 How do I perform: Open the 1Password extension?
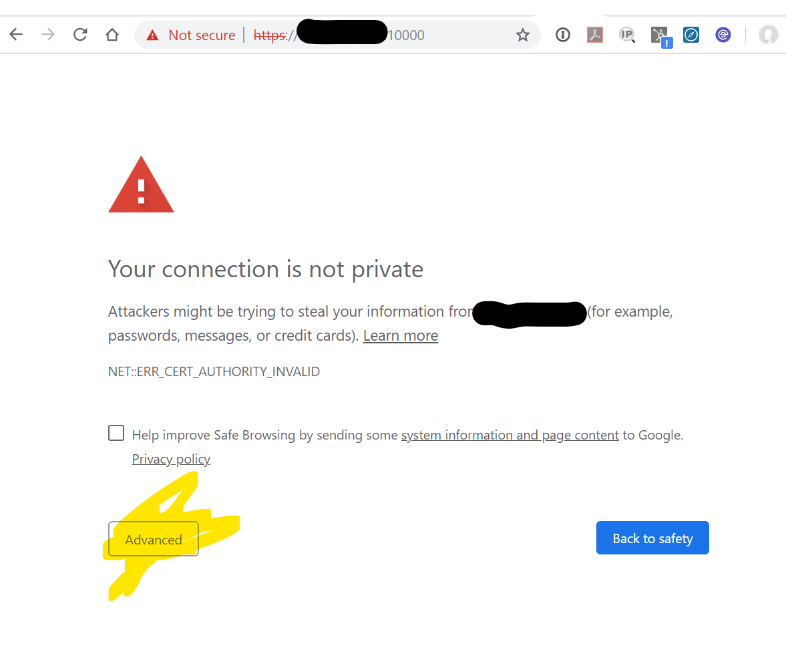click(x=563, y=35)
